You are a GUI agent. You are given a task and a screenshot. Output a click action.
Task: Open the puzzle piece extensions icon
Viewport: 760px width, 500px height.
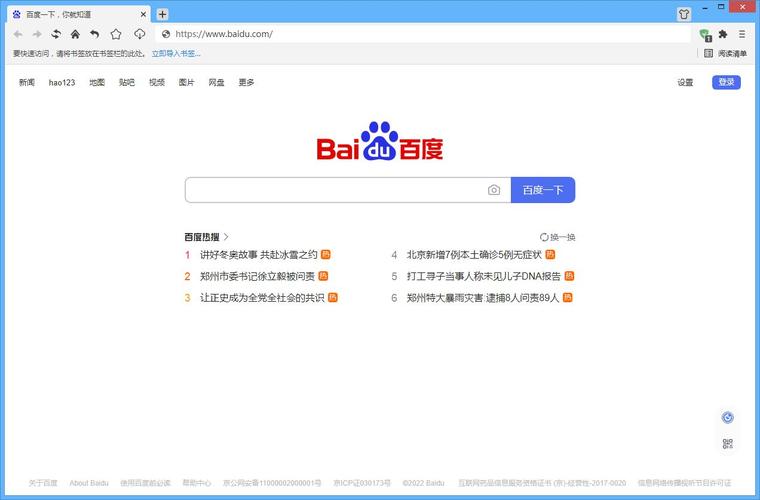pyautogui.click(x=723, y=34)
